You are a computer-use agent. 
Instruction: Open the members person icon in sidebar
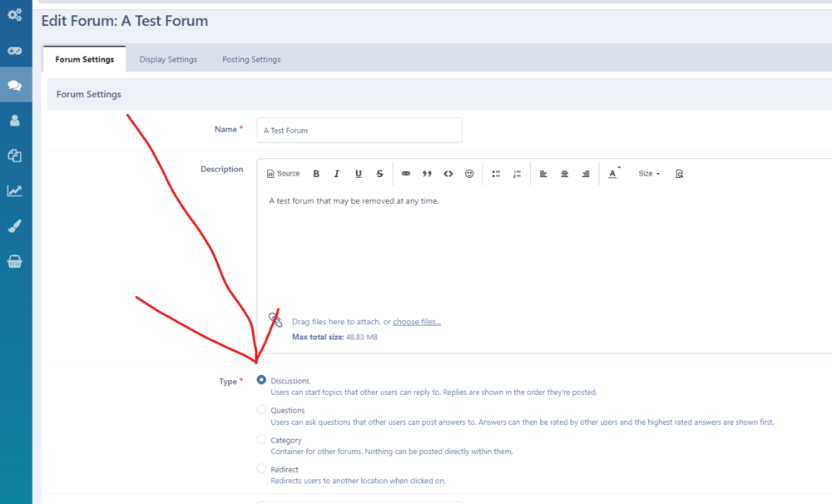(x=15, y=121)
